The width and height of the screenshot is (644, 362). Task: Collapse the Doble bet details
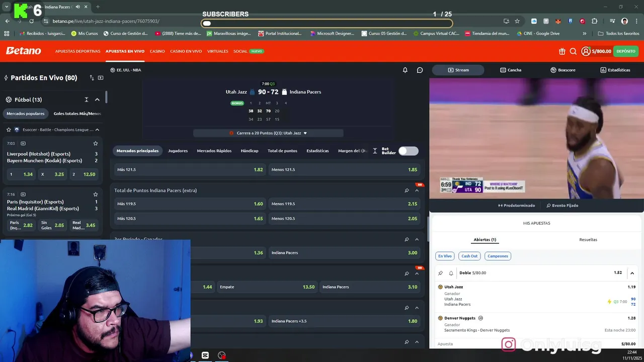click(632, 273)
